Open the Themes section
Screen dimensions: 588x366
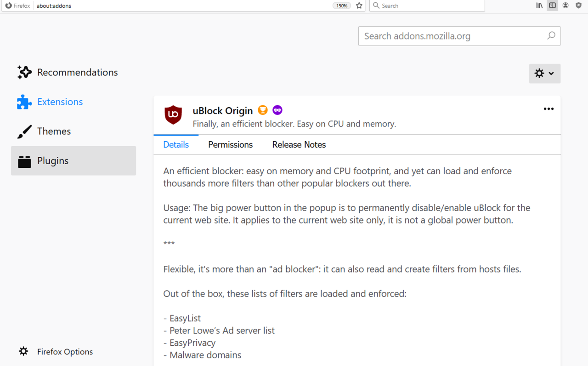click(73, 131)
